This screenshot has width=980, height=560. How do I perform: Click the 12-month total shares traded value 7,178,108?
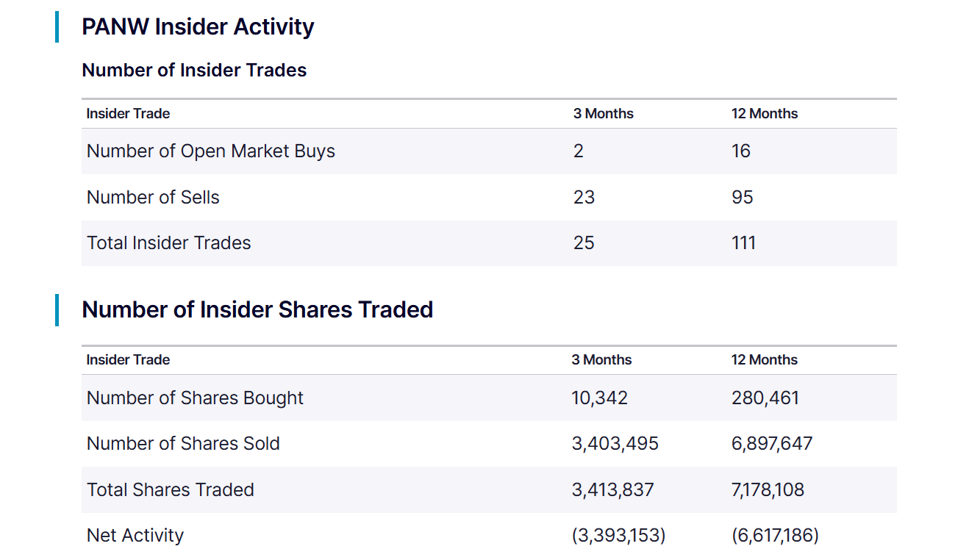click(x=768, y=490)
